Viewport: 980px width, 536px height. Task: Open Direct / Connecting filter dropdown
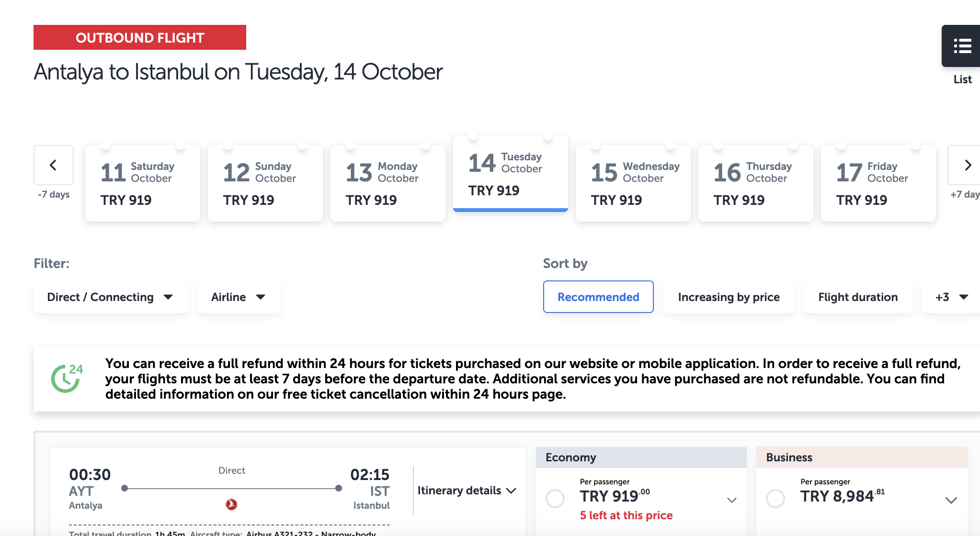[x=111, y=297]
